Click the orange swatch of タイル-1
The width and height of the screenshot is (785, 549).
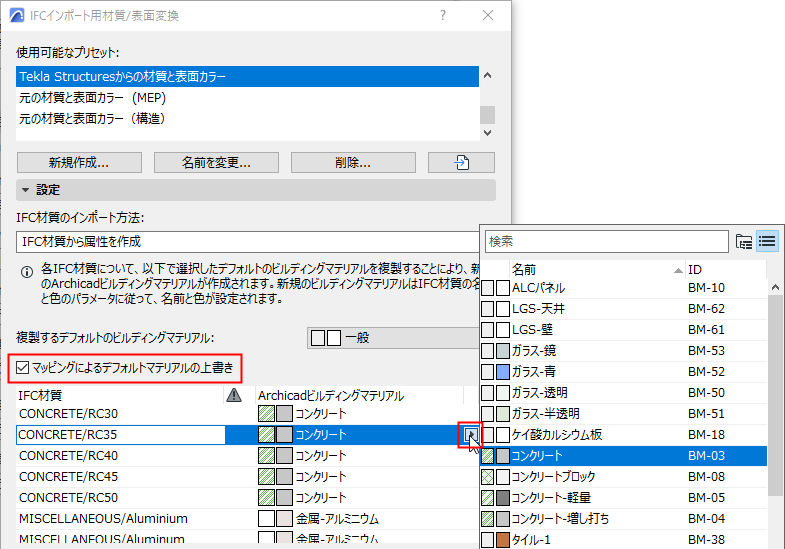click(503, 539)
